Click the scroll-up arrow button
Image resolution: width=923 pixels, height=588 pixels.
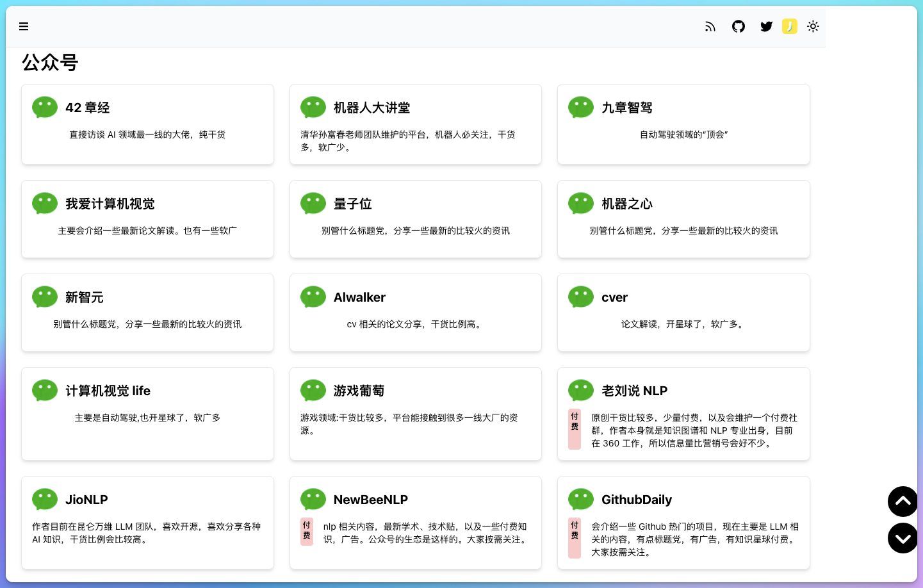(x=903, y=502)
